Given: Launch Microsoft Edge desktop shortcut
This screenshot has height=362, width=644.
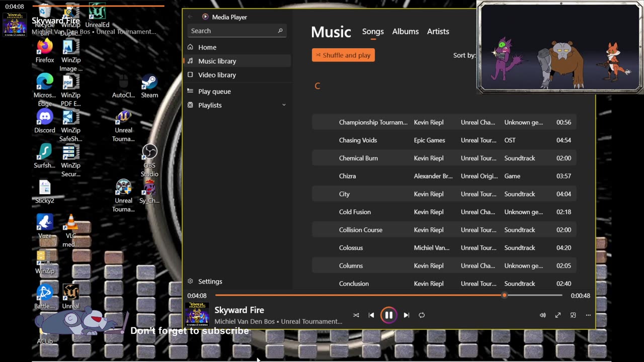Looking at the screenshot, I should [45, 90].
